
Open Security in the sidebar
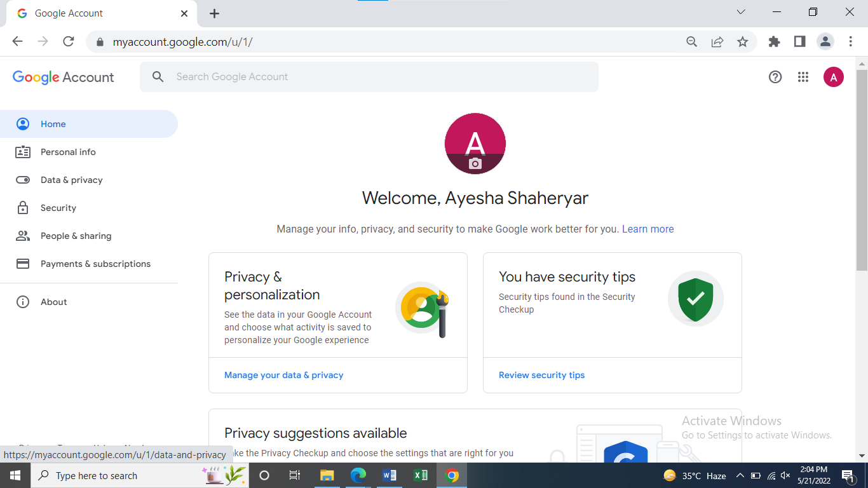[x=89, y=208]
